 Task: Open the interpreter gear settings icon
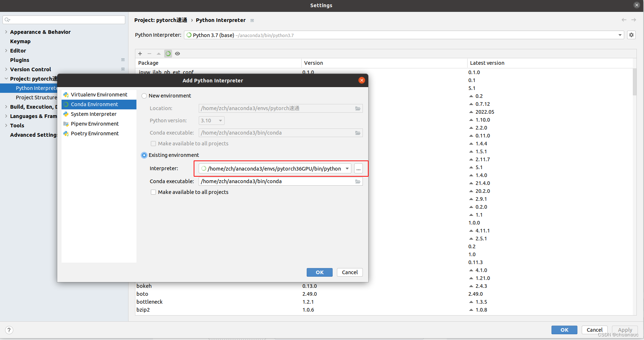click(x=631, y=35)
